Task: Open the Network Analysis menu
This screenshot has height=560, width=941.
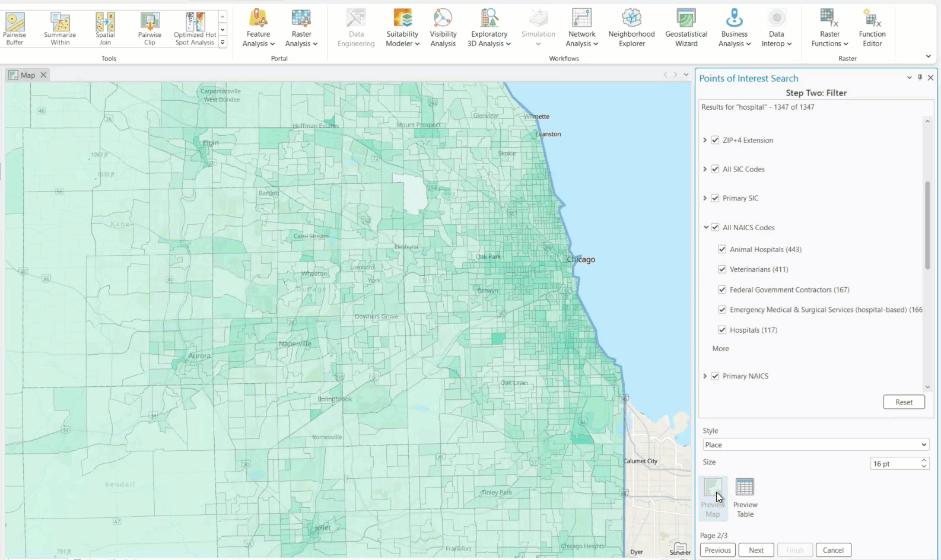Action: (x=581, y=28)
